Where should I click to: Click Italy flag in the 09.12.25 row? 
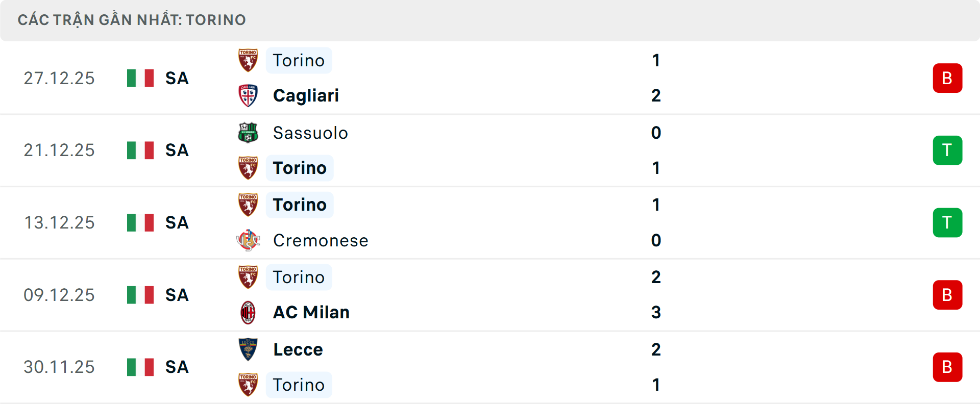140,295
